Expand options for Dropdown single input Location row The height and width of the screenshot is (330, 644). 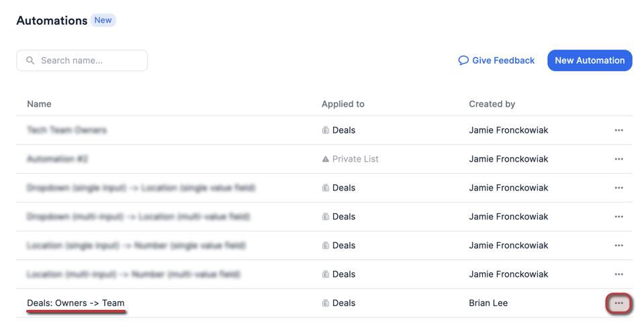618,188
